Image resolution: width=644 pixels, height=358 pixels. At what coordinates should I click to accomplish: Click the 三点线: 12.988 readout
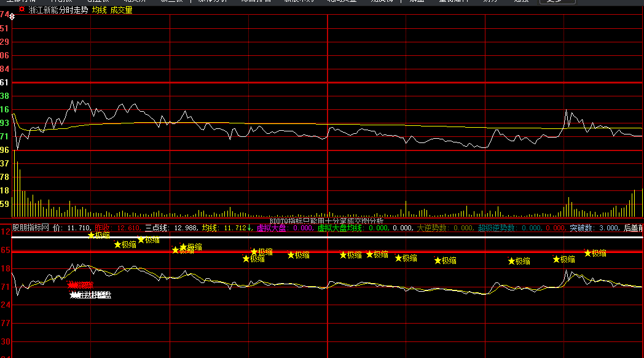click(171, 228)
